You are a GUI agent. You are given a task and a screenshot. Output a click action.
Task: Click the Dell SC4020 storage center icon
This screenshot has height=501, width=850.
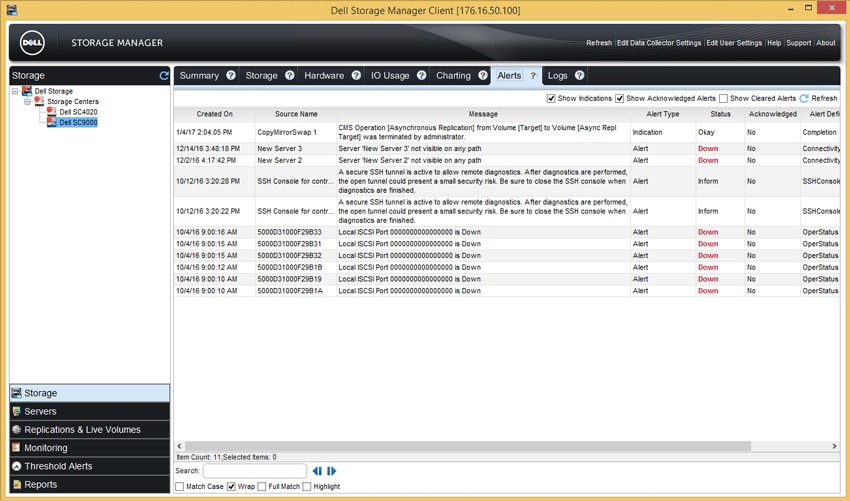[x=51, y=112]
